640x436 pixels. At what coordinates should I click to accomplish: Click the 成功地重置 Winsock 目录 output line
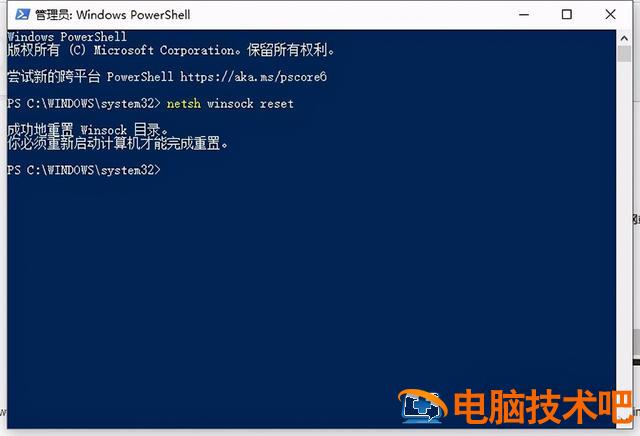[88, 130]
